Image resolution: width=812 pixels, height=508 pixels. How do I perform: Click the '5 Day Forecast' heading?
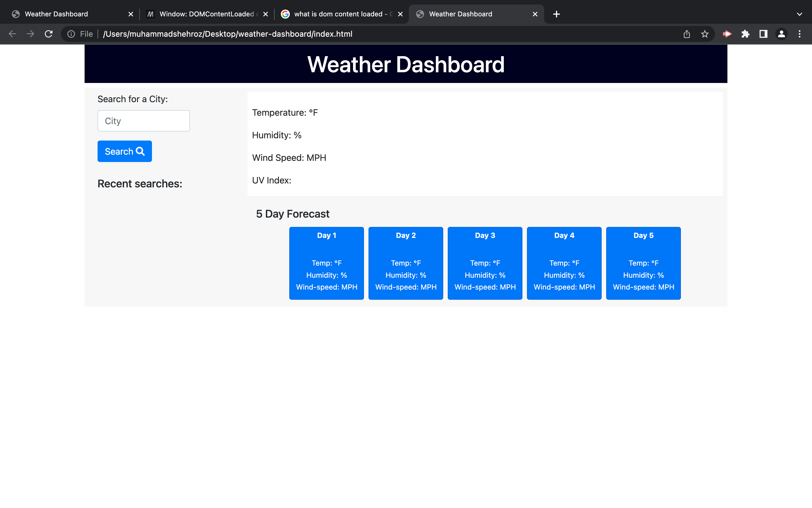[x=293, y=214]
